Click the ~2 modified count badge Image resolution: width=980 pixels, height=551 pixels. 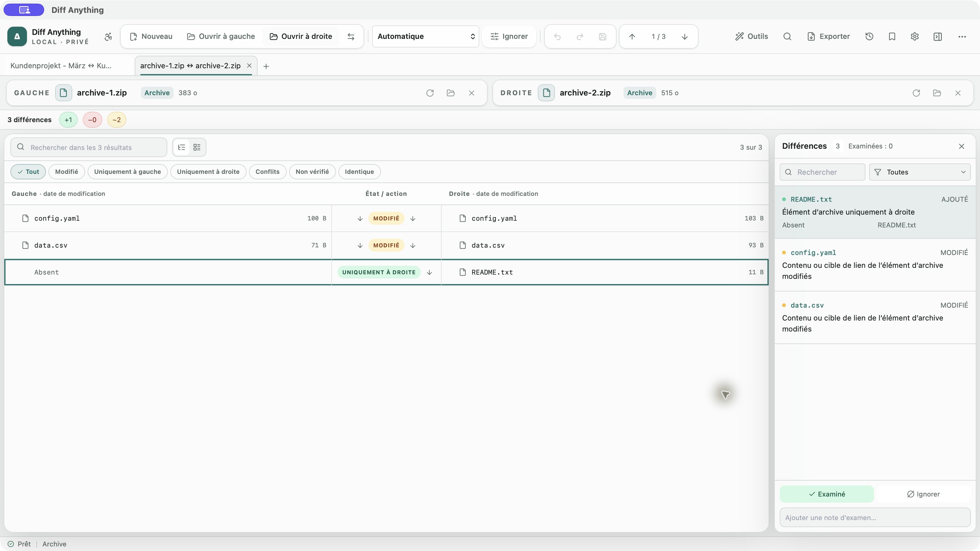(116, 120)
